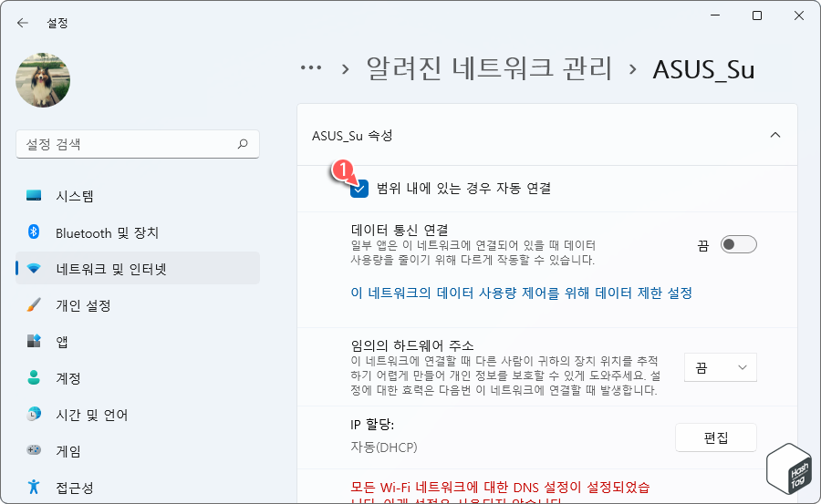Select 시스템 in the sidebar

click(x=138, y=196)
